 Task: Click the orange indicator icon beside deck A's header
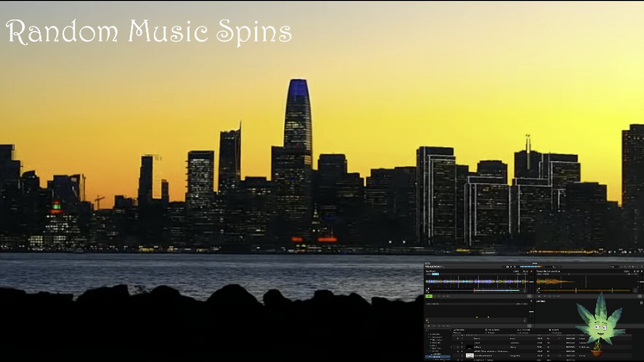(x=531, y=271)
